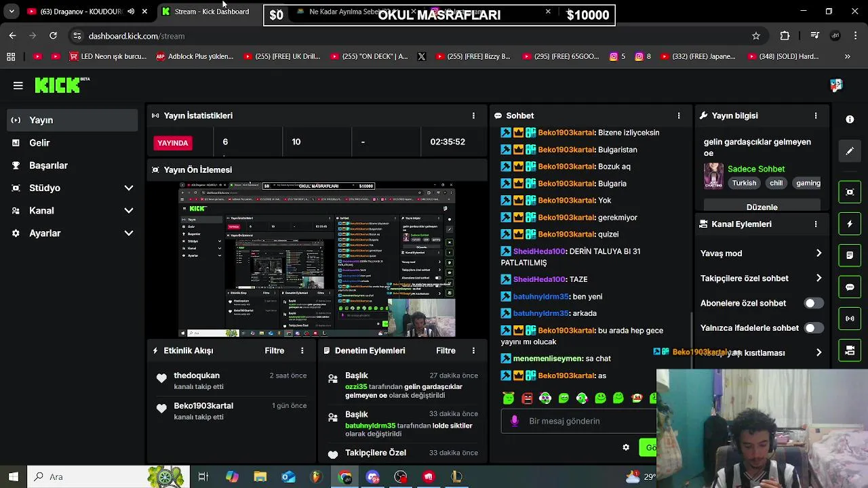Image resolution: width=868 pixels, height=488 pixels.
Task: Open Sohbet panel three-dot menu
Action: [678, 116]
